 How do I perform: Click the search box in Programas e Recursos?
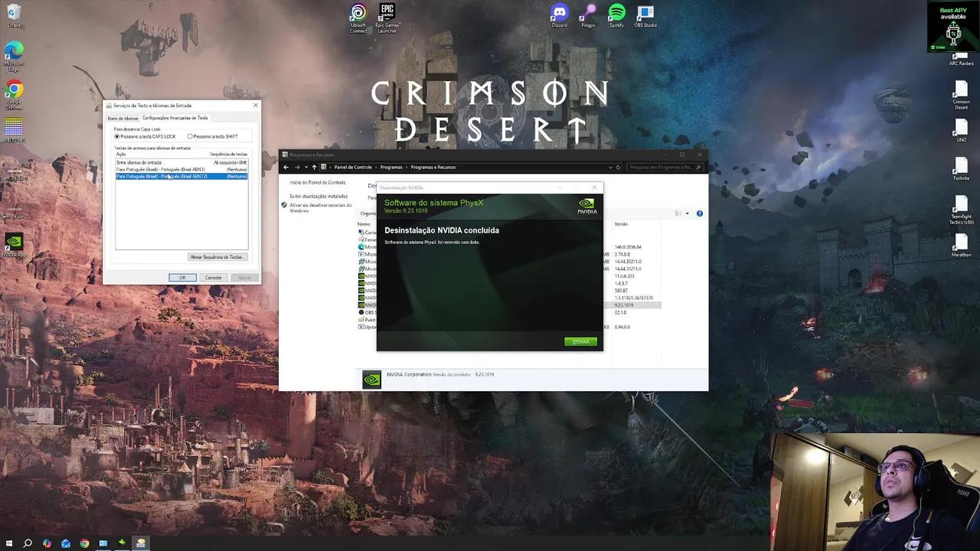pyautogui.click(x=665, y=167)
